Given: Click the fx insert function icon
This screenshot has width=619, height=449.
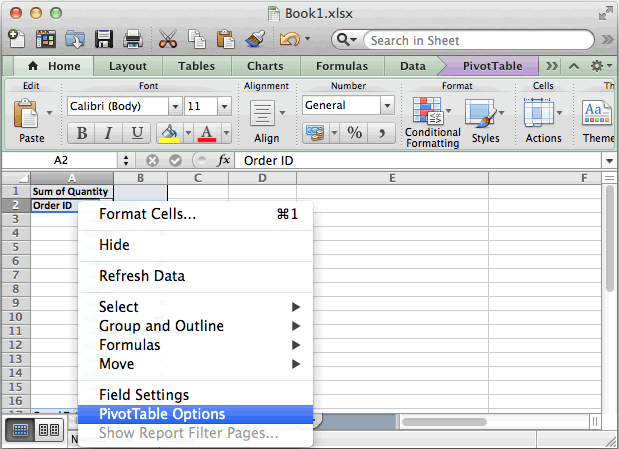Looking at the screenshot, I should coord(223,160).
